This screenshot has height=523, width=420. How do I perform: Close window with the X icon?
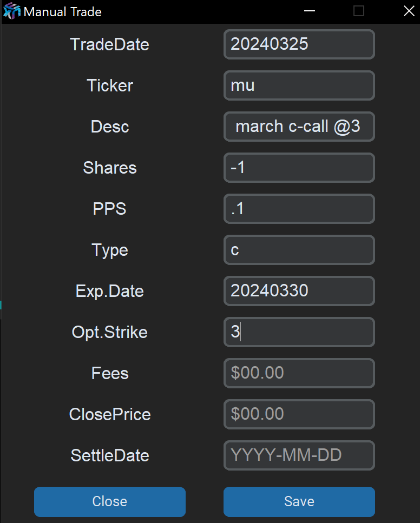point(409,11)
